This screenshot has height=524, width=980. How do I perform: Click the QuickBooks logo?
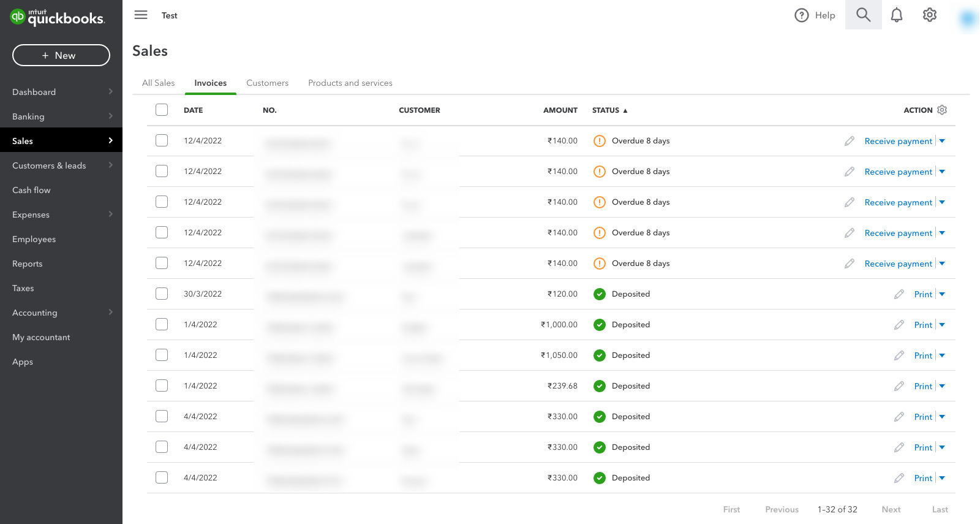click(58, 17)
